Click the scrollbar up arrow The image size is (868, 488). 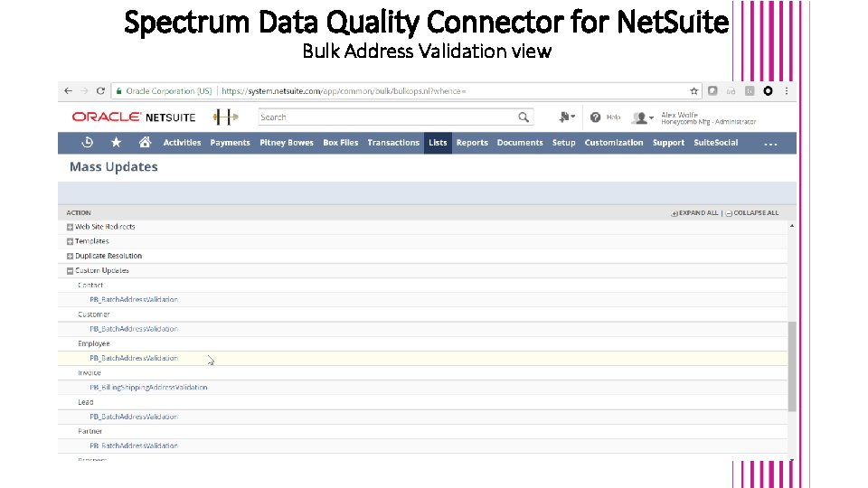click(792, 226)
